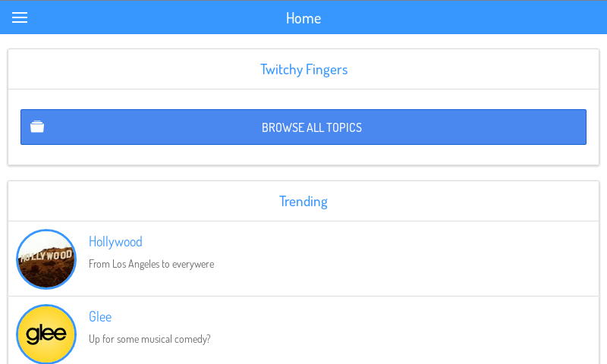Open the hamburger navigation menu
This screenshot has width=607, height=364.
pos(20,17)
